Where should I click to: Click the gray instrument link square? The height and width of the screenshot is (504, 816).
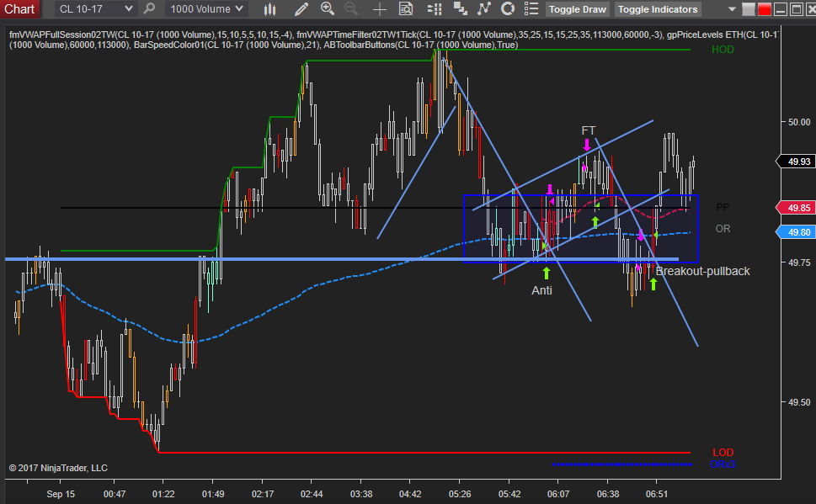point(749,9)
